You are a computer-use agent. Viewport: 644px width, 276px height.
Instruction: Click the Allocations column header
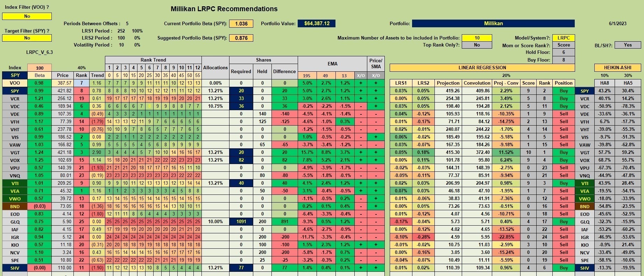[215, 68]
